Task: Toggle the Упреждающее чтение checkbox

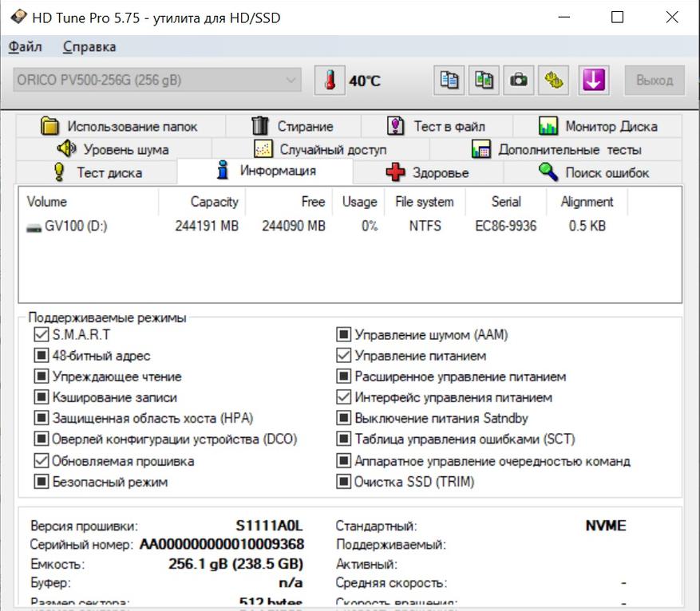Action: [41, 376]
